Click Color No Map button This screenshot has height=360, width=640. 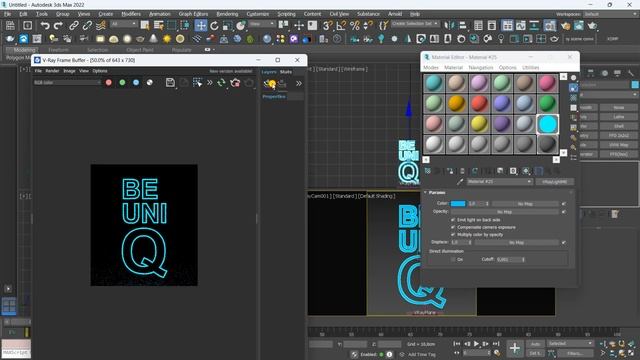click(x=525, y=203)
